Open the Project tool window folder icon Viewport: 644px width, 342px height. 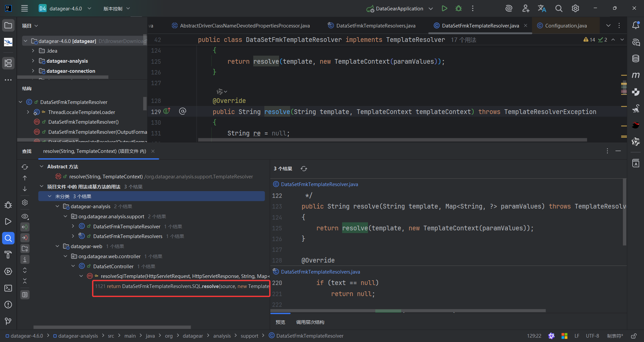8,25
